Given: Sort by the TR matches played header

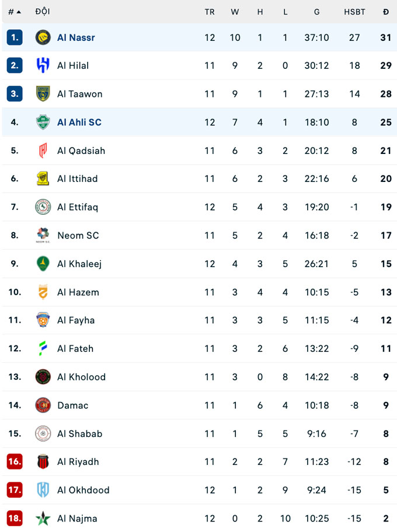Looking at the screenshot, I should pos(210,12).
